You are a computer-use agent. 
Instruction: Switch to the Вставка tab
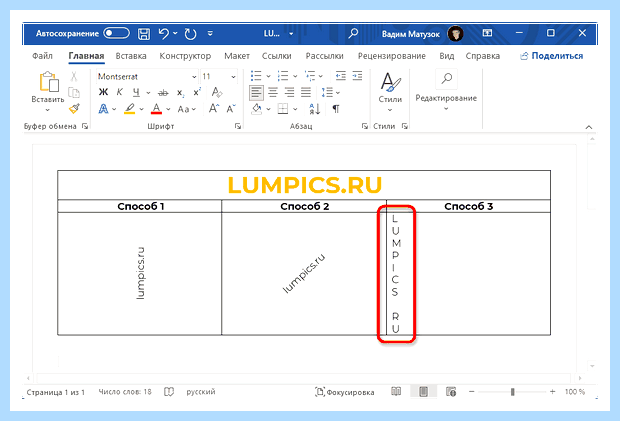131,56
